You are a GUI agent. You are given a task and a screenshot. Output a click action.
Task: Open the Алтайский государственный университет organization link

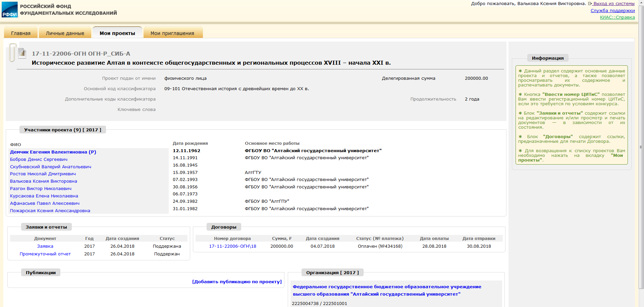point(387,290)
